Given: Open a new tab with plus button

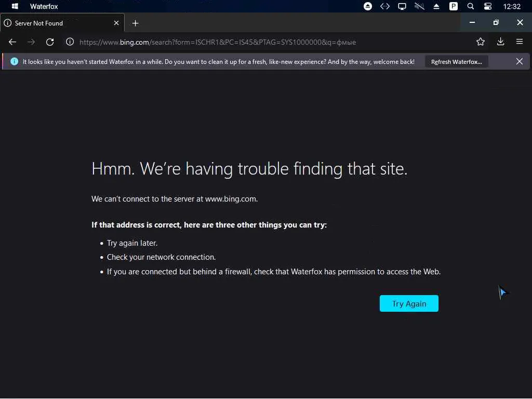Looking at the screenshot, I should [x=136, y=23].
